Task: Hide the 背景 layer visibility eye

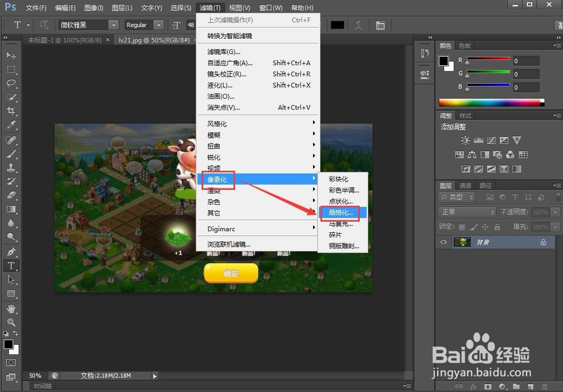Action: pos(444,242)
